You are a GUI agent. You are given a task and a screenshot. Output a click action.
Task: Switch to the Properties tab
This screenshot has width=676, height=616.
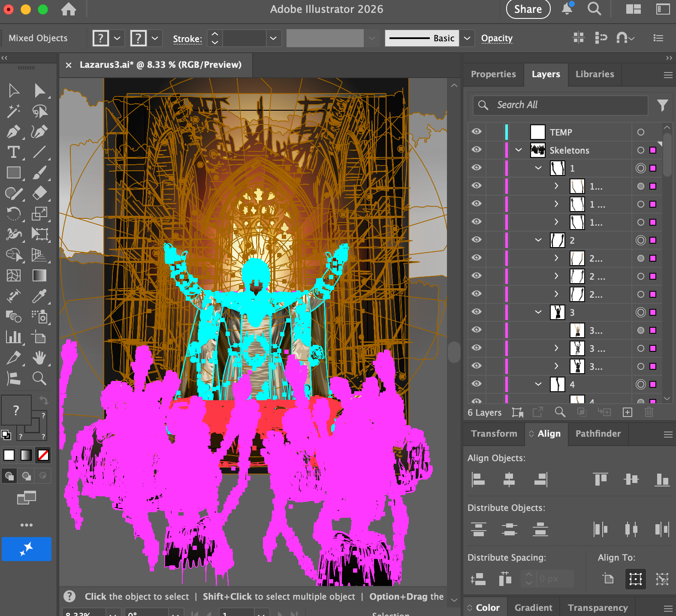493,74
